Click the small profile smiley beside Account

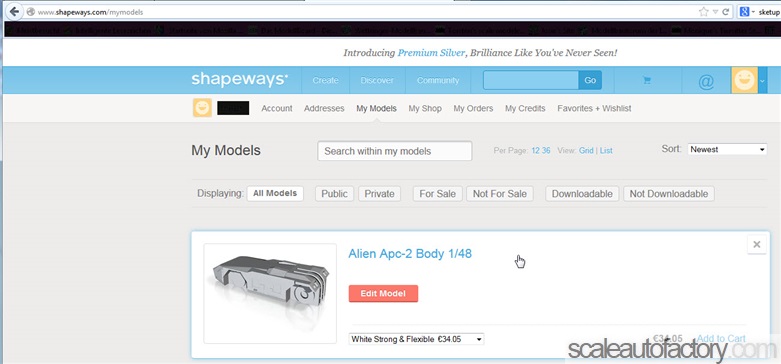coord(202,108)
